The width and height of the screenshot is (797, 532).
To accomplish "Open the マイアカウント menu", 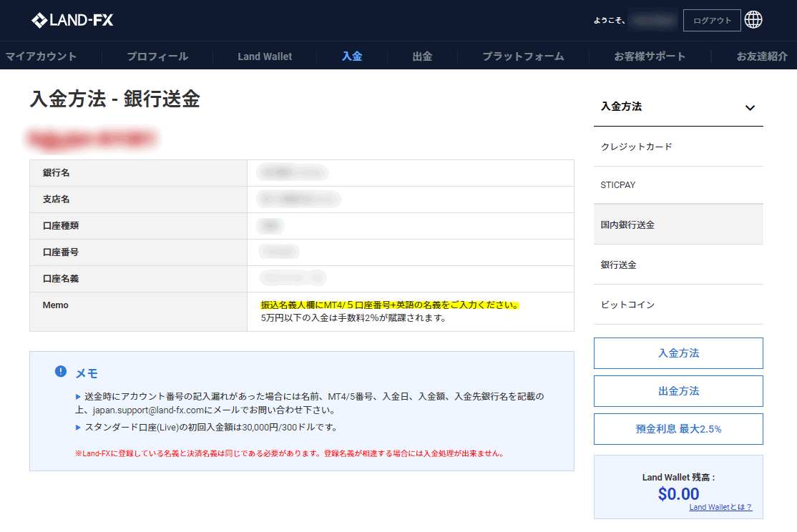I will 41,56.
